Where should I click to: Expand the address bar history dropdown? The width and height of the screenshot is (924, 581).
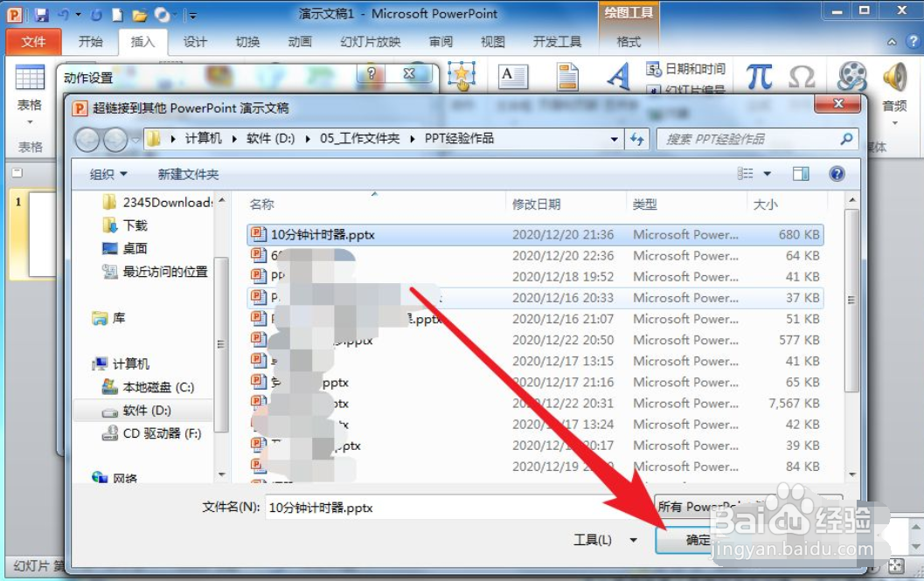(x=614, y=139)
